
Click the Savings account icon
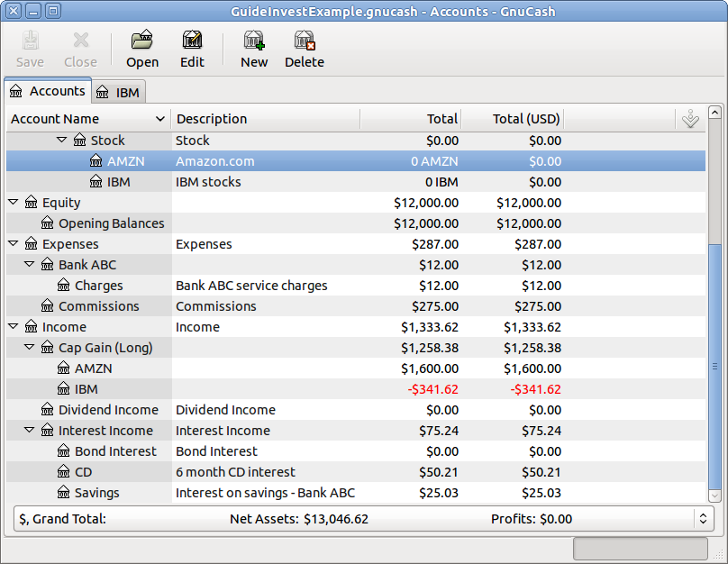pos(64,493)
